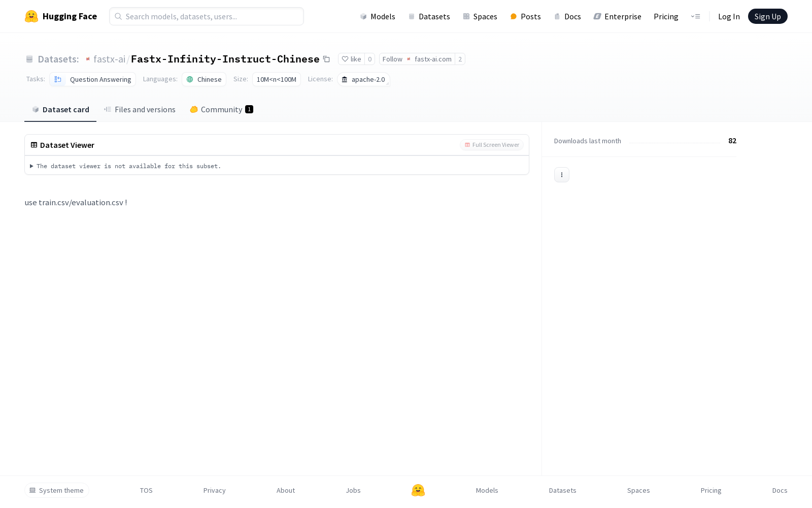This screenshot has width=812, height=508.
Task: Open the Full Screen Viewer
Action: [492, 145]
